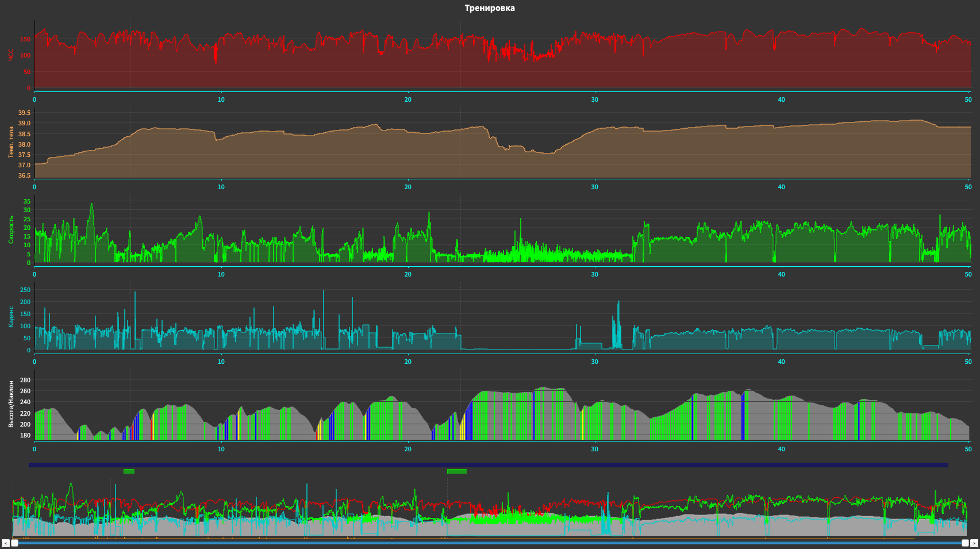The height and width of the screenshot is (549, 980).
Task: Click the brown body temperature chart area
Action: pos(502,143)
